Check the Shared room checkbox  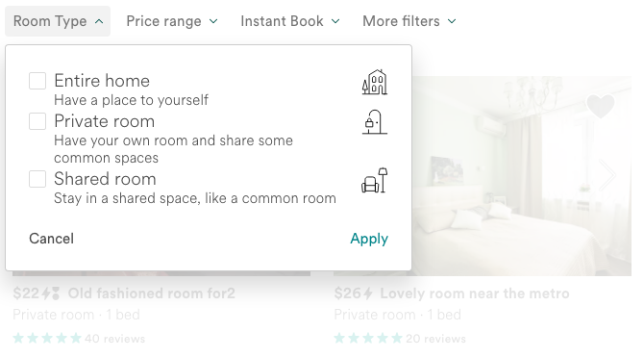click(37, 179)
